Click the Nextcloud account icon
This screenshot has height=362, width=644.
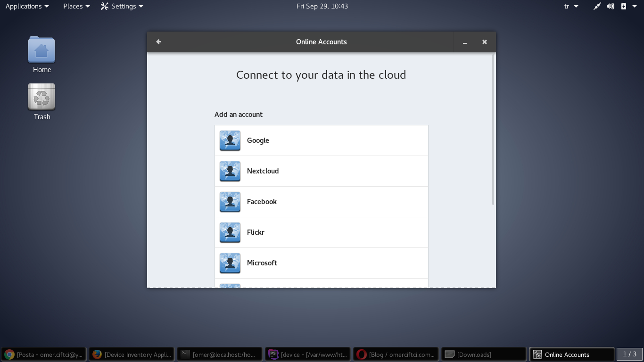230,171
